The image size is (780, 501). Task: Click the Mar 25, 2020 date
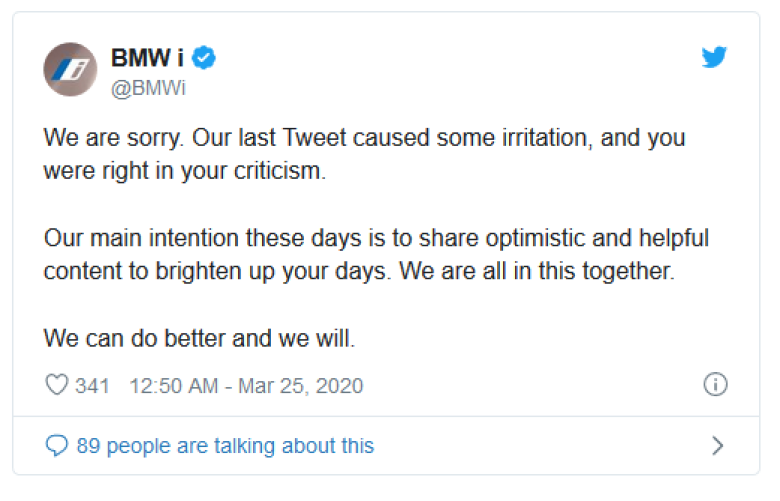pyautogui.click(x=300, y=386)
